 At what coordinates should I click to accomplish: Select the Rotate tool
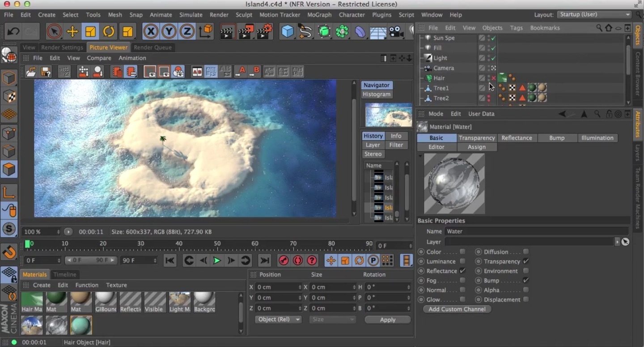(x=109, y=32)
